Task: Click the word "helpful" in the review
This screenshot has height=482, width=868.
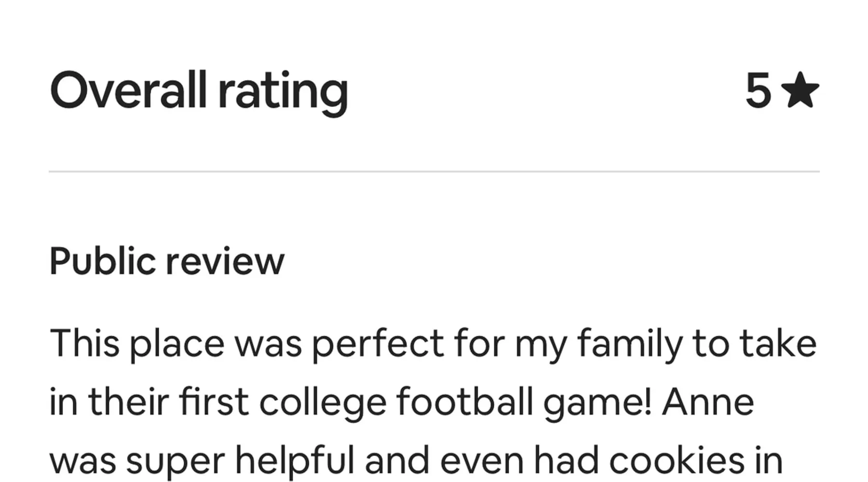Action: tap(295, 460)
